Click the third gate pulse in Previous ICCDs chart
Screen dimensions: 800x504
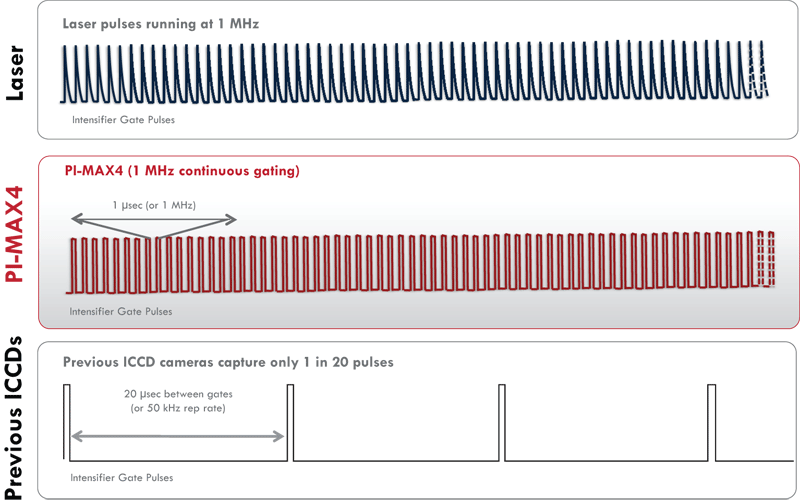tap(502, 422)
